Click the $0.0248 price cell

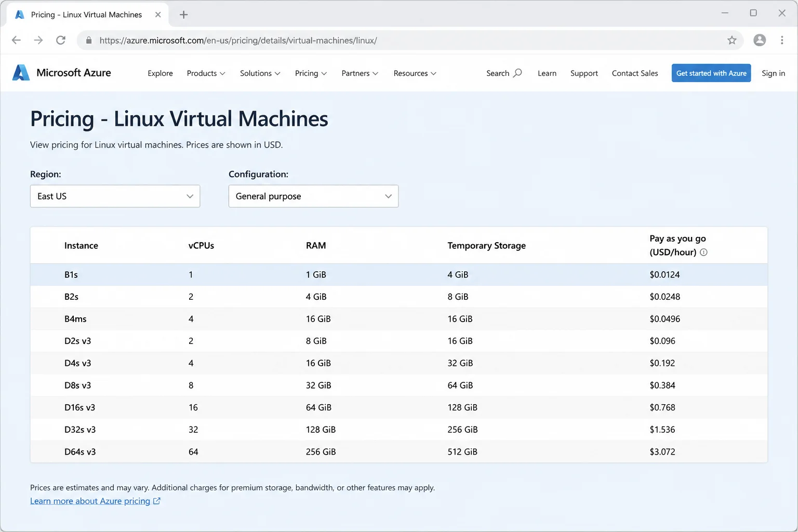pyautogui.click(x=664, y=297)
